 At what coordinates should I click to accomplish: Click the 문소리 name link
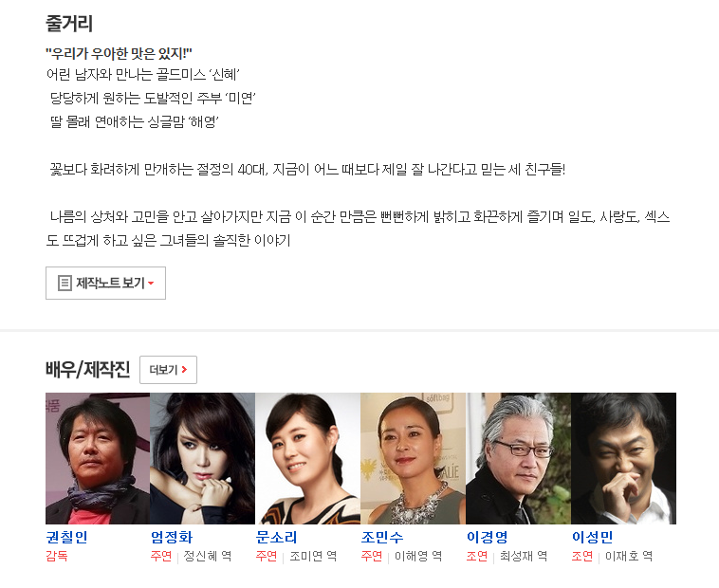point(277,537)
